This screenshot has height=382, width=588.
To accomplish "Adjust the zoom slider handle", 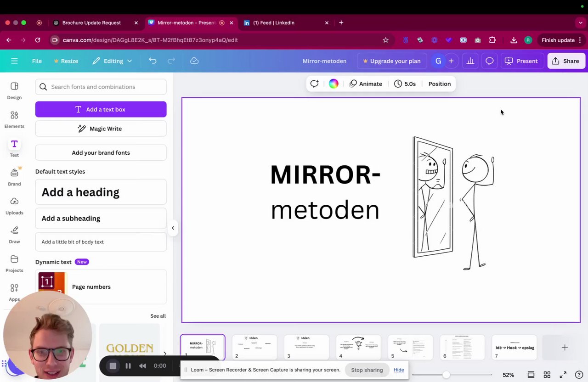I will (446, 375).
